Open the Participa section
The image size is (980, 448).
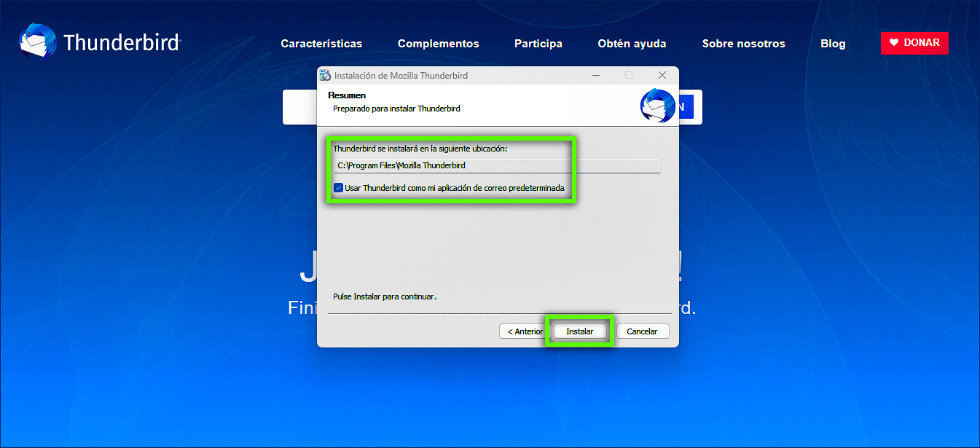[x=538, y=44]
